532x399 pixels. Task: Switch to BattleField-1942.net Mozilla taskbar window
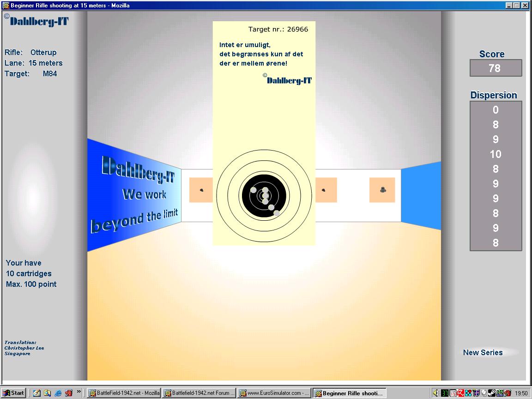tap(124, 393)
